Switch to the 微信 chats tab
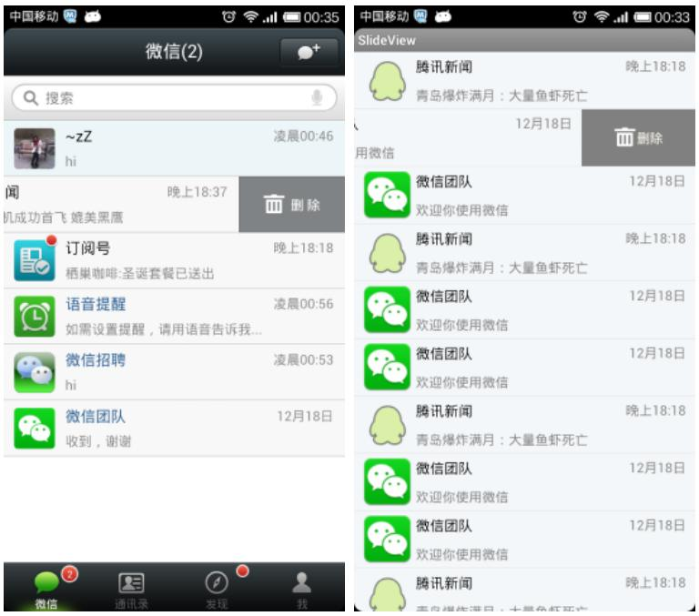The width and height of the screenshot is (699, 616). point(46,588)
